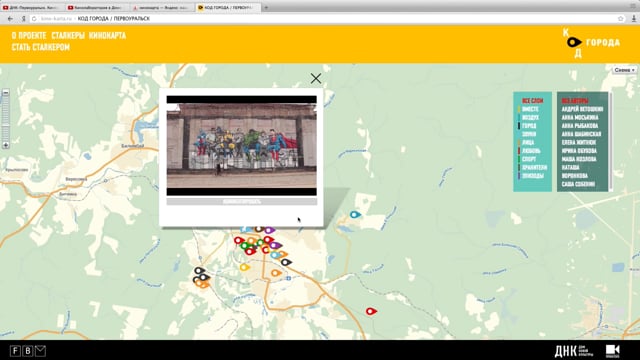Toggle the ВОЗДУХ layer filter

pos(530,118)
